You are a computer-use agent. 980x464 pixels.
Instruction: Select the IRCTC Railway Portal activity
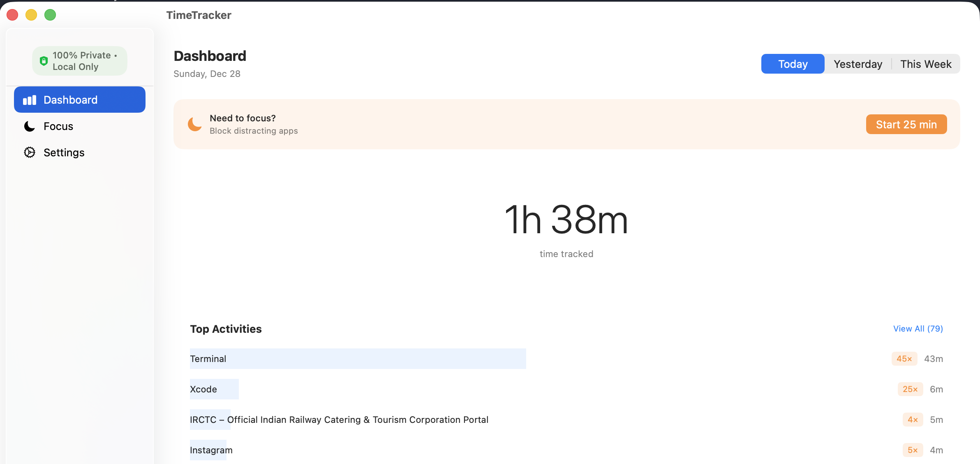point(339,420)
